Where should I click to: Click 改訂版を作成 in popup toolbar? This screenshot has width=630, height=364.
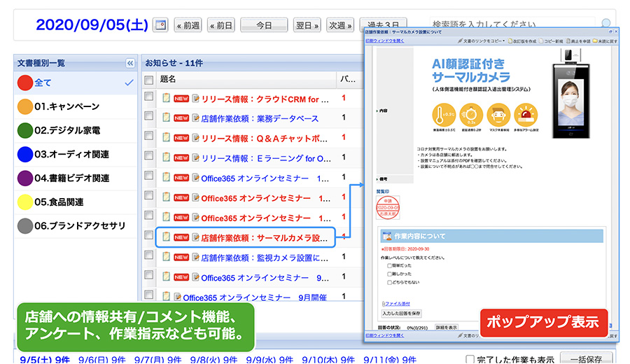522,41
